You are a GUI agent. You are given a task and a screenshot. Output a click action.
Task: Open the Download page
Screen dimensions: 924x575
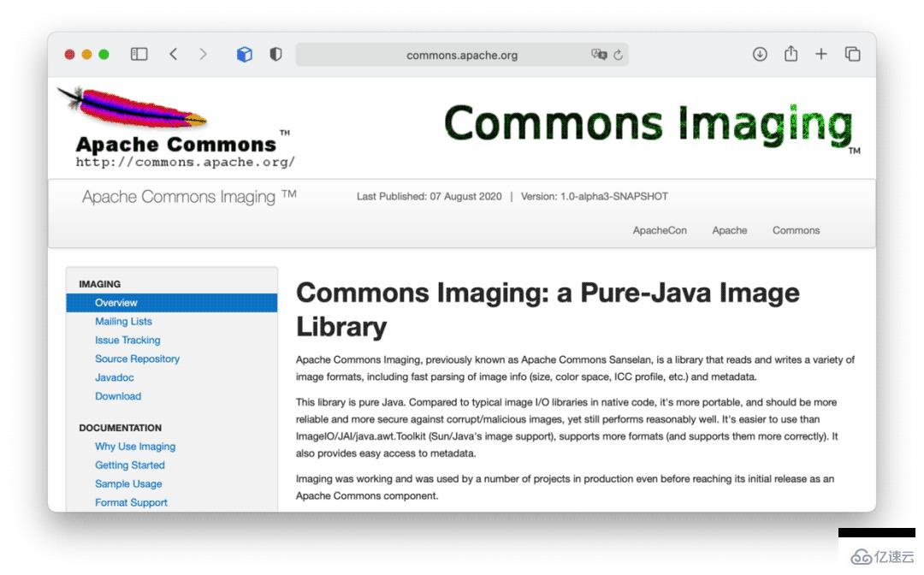(x=118, y=396)
